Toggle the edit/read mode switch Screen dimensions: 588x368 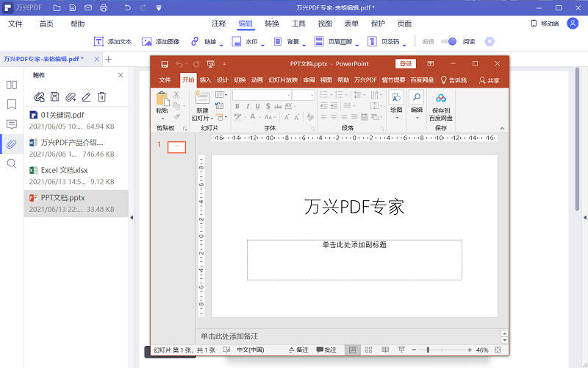tap(448, 42)
